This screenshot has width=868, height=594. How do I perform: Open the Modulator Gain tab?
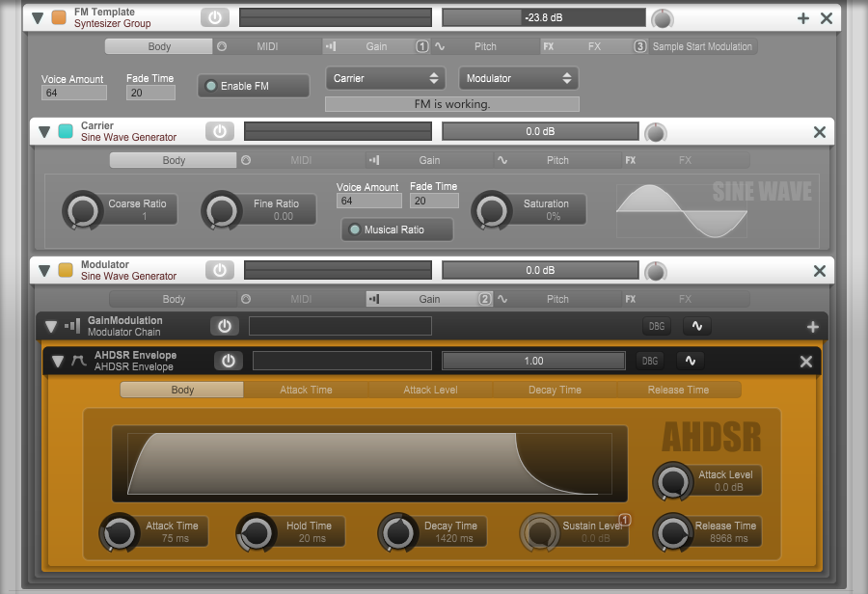(429, 299)
